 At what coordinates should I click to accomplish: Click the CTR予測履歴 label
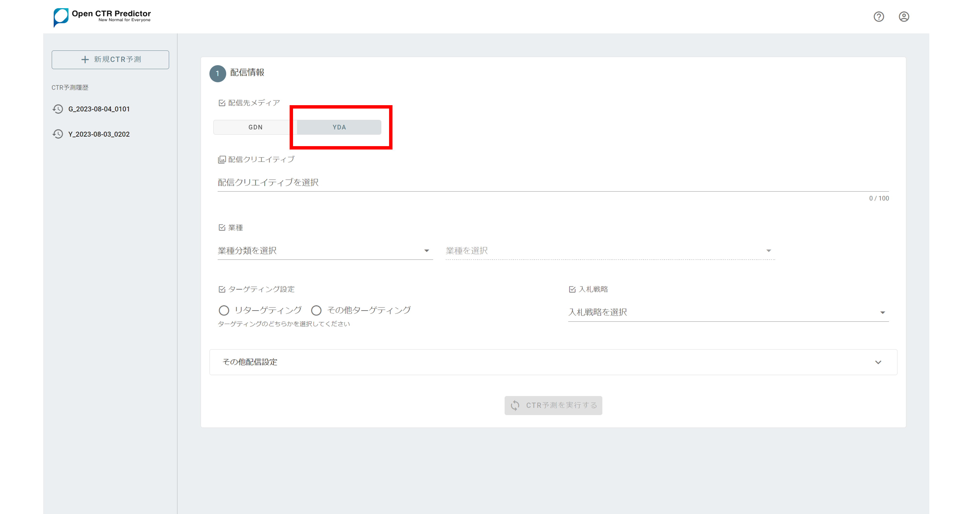point(70,87)
